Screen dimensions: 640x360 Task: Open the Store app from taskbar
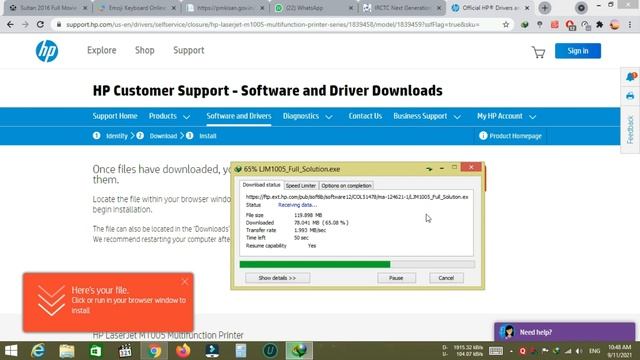pos(96,351)
